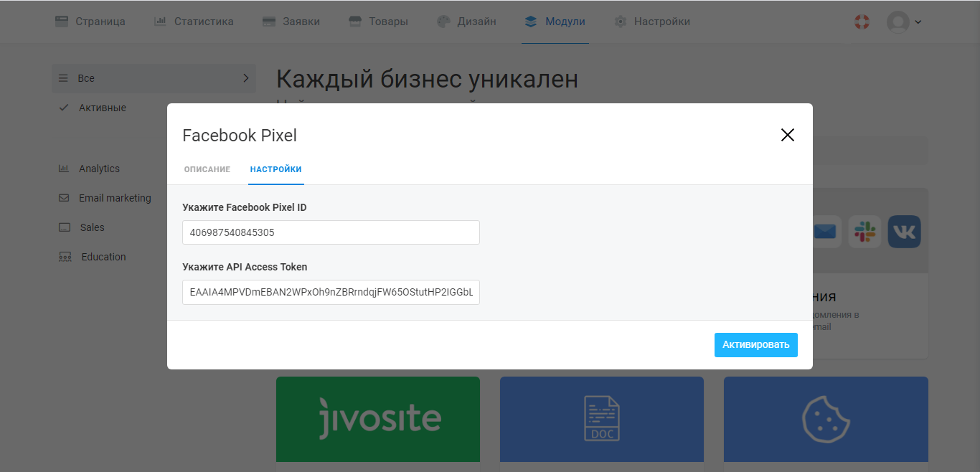Open the Дизайн menu item
Screen dimensions: 980x472
pyautogui.click(x=466, y=22)
